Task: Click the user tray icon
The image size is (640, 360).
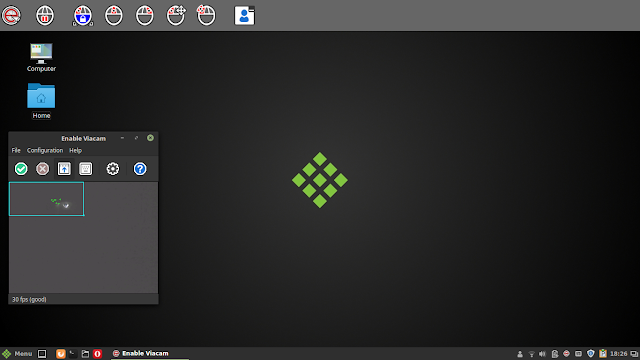Action: point(520,354)
